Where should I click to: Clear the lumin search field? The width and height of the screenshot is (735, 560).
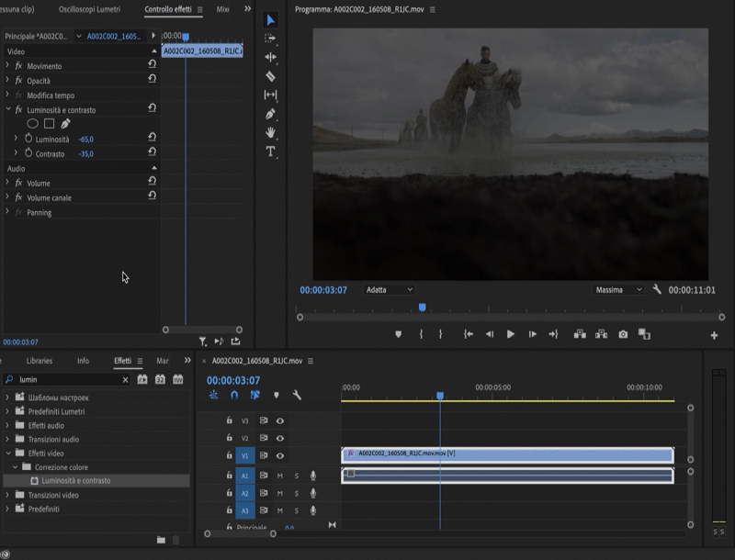126,379
